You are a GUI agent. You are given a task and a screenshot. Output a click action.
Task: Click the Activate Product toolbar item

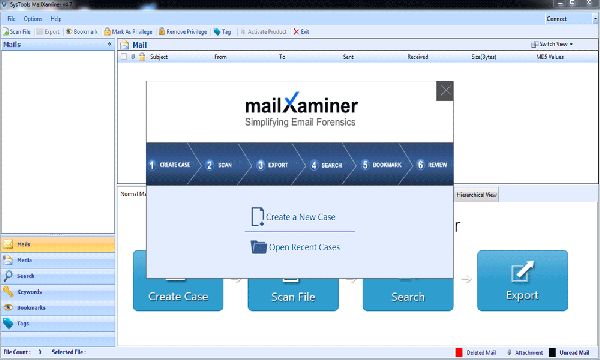click(x=263, y=32)
